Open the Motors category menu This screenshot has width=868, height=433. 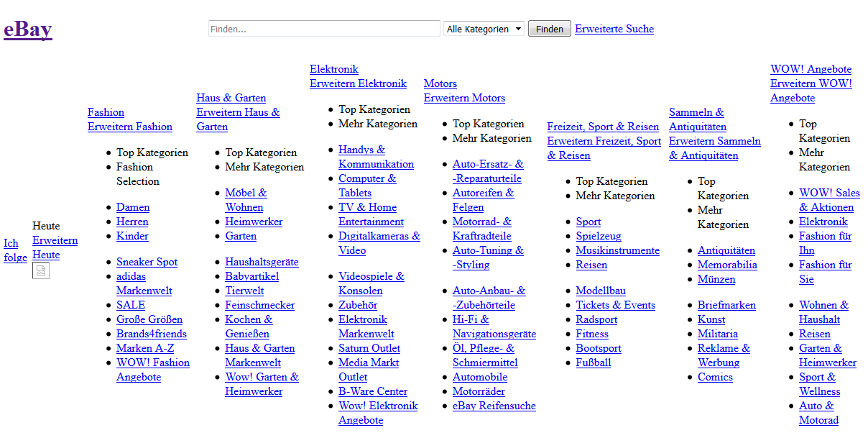click(x=440, y=83)
